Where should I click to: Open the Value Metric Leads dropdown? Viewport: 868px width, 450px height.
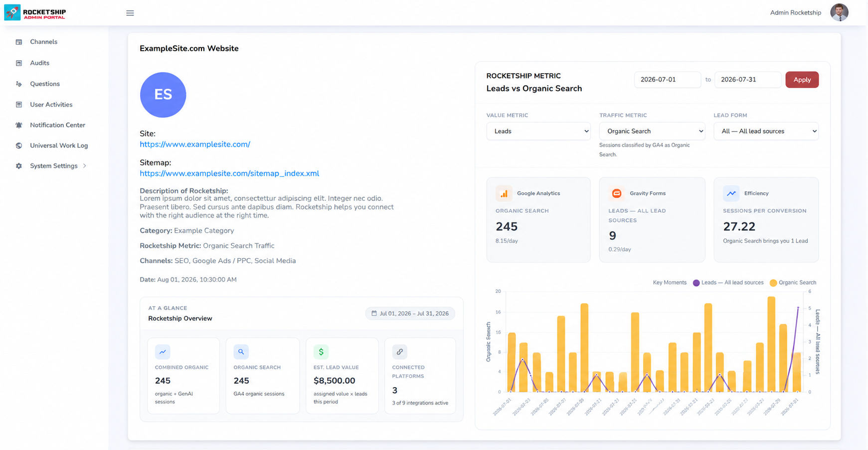[x=538, y=131]
